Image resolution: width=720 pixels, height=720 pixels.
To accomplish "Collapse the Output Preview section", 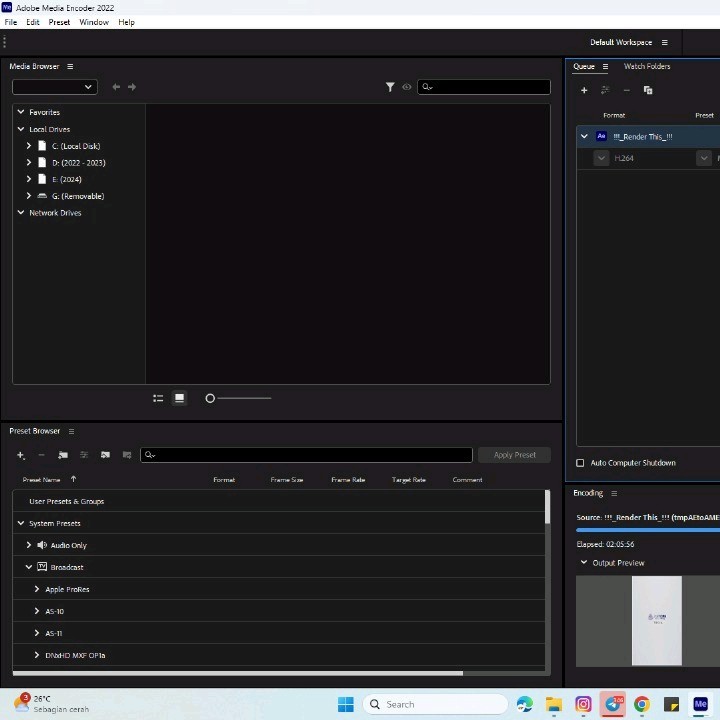I will (584, 563).
